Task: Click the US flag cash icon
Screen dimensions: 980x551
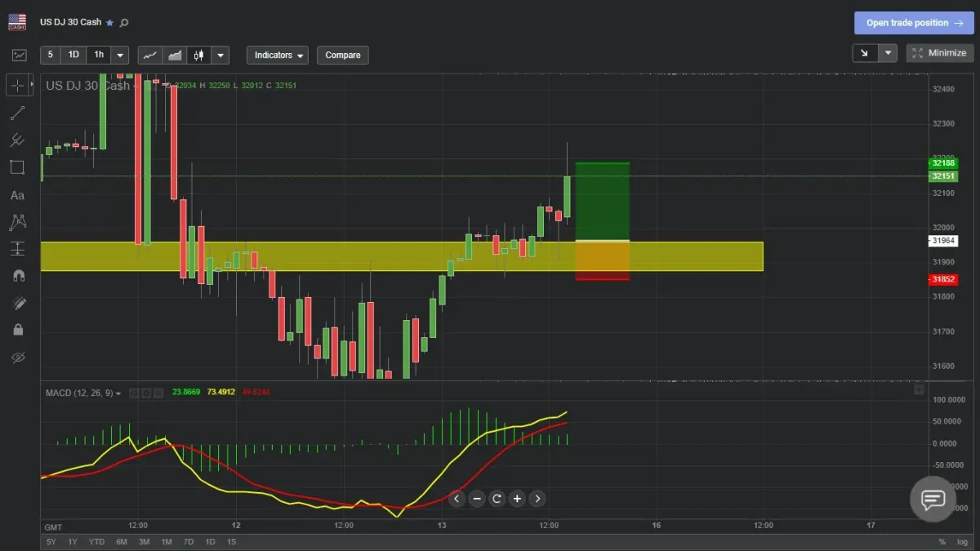Action: click(x=17, y=22)
